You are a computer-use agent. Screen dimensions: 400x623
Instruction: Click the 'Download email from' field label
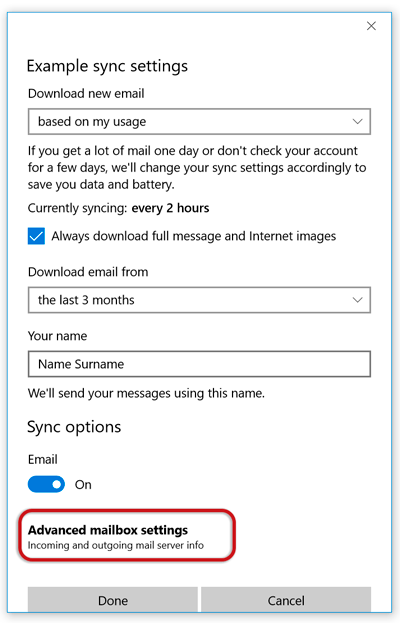pos(88,272)
